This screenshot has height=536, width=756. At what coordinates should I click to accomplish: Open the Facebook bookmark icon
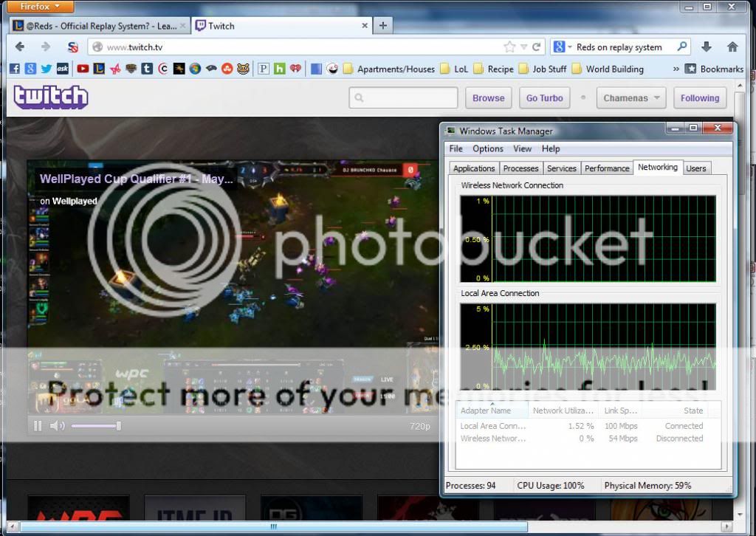pyautogui.click(x=15, y=69)
